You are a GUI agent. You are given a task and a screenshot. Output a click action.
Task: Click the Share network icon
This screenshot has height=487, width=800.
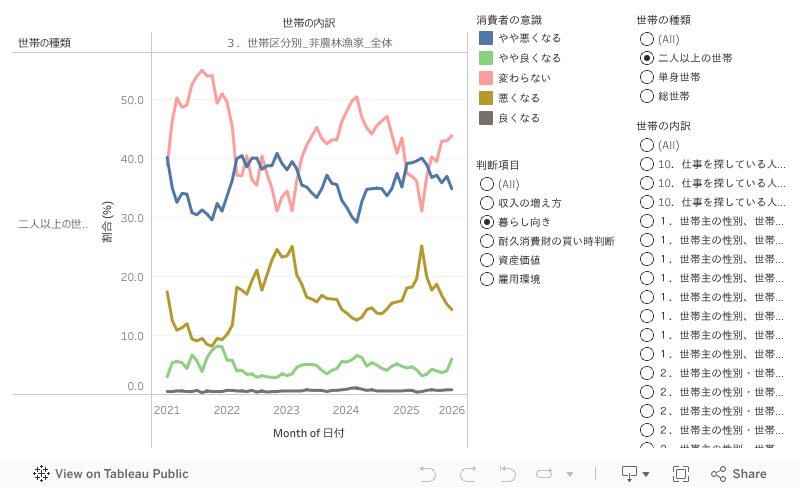718,474
